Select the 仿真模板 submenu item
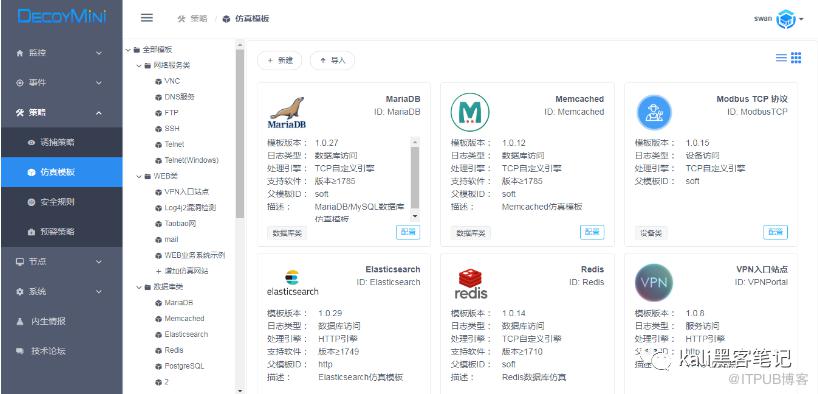The width and height of the screenshot is (818, 394). point(62,172)
